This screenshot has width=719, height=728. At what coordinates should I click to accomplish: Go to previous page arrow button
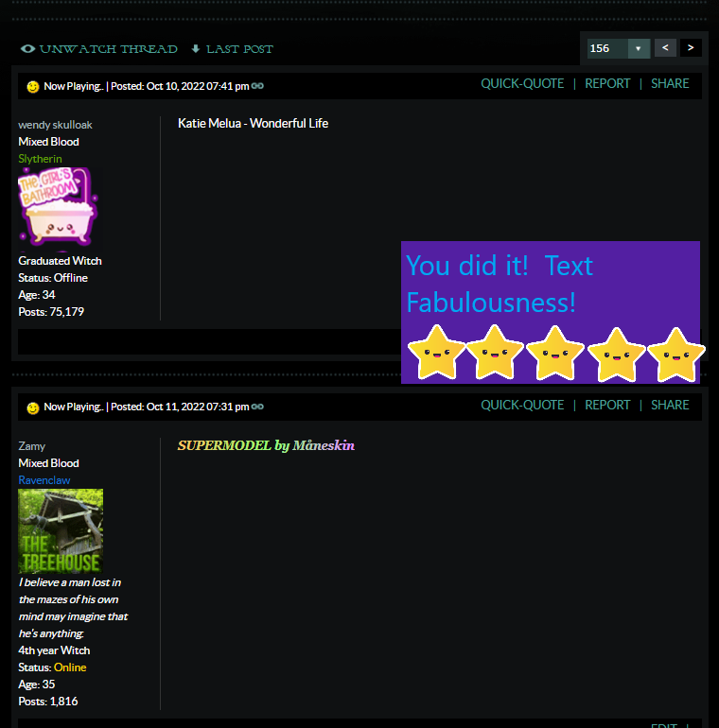[665, 48]
